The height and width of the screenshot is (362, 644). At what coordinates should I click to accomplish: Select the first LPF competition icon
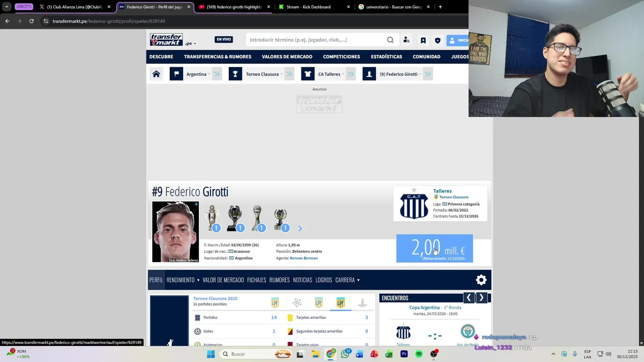click(x=275, y=303)
